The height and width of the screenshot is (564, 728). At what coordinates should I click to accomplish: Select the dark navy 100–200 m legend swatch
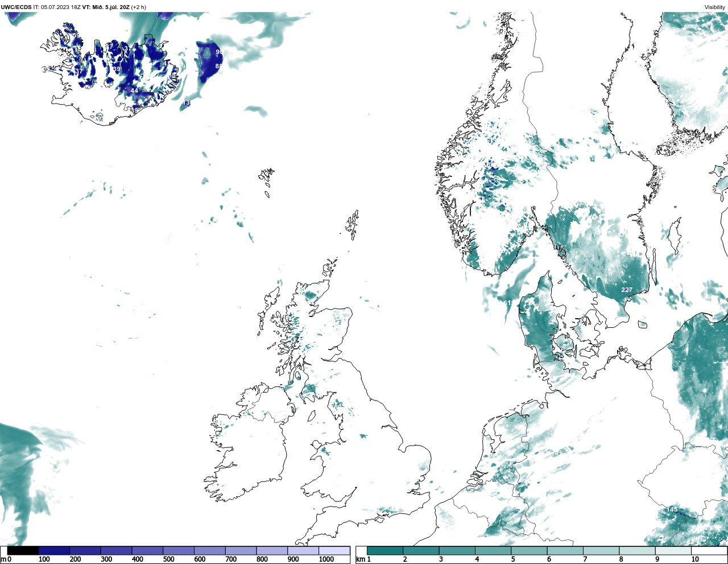pos(54,550)
